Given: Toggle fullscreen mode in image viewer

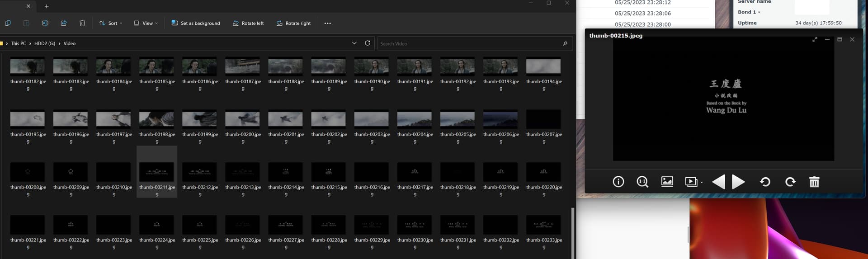Looking at the screenshot, I should [x=815, y=40].
